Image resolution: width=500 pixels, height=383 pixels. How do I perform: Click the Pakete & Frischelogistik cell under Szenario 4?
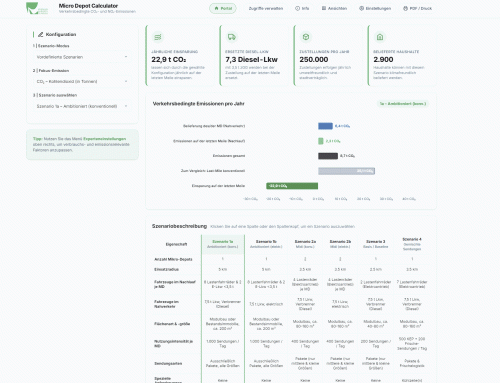pyautogui.click(x=412, y=363)
